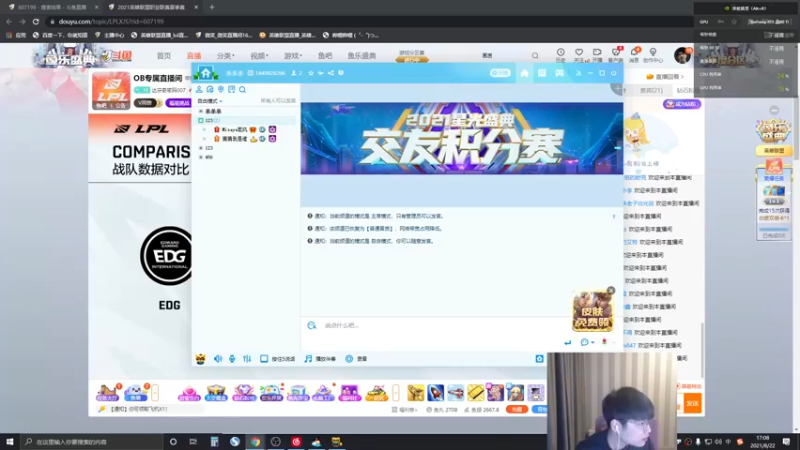Go to 直播 in Douyu navigation

click(194, 56)
